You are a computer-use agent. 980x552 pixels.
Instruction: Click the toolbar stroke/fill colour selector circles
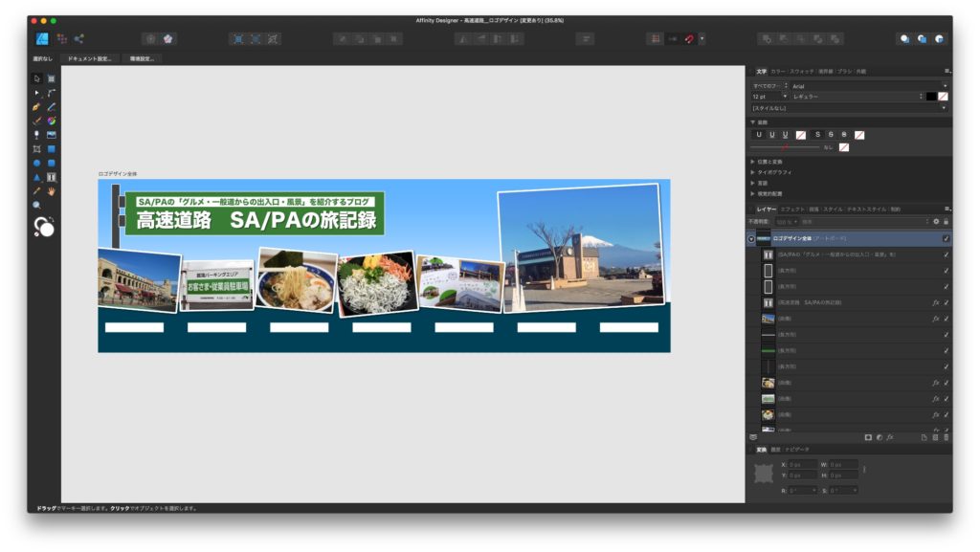pyautogui.click(x=44, y=227)
